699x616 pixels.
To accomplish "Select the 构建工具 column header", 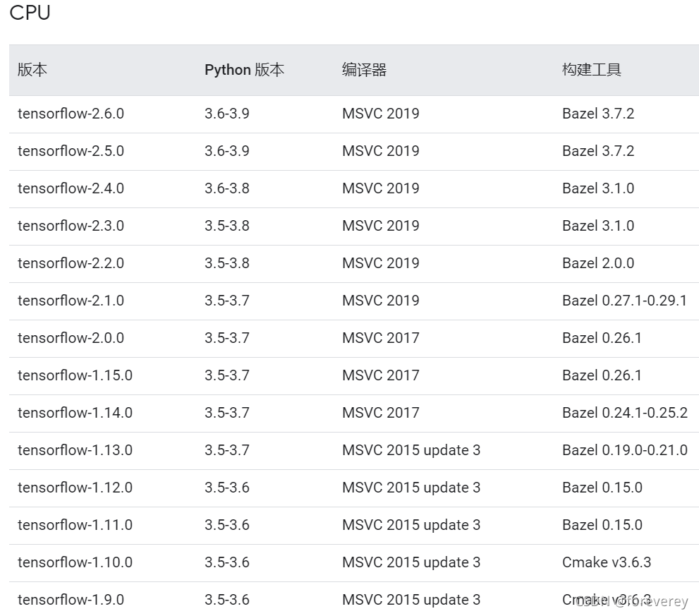I will tap(592, 70).
